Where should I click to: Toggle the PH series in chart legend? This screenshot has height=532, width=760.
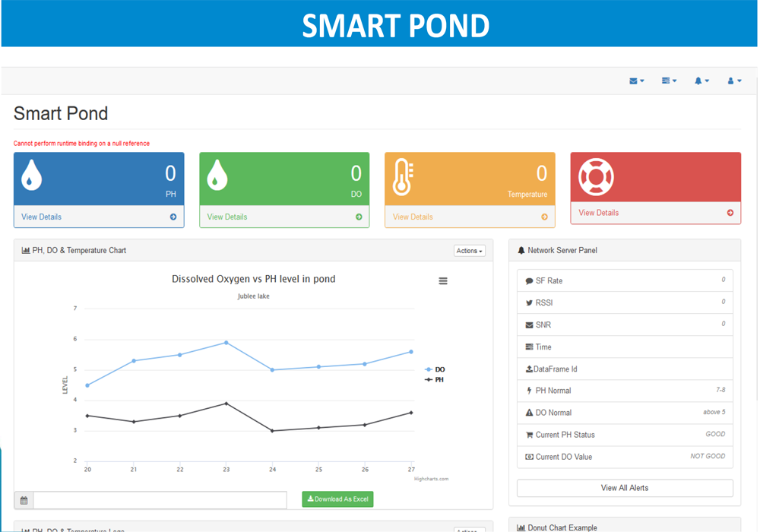[435, 379]
